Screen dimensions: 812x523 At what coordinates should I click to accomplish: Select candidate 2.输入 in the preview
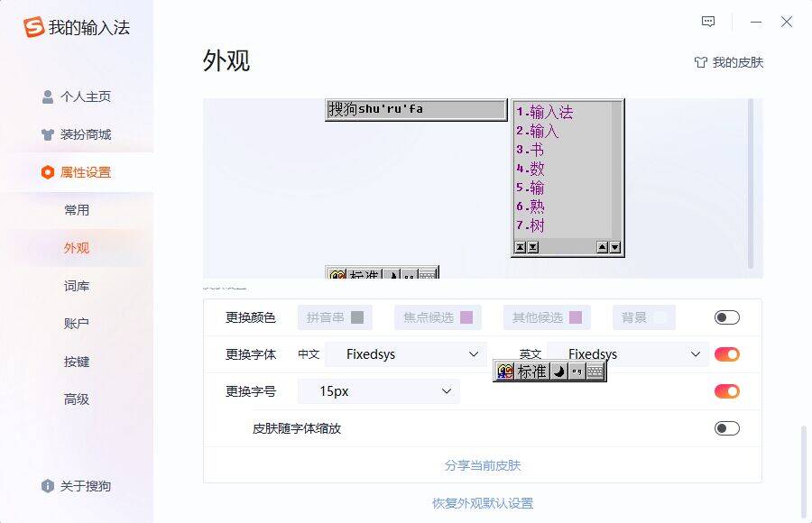tap(538, 131)
